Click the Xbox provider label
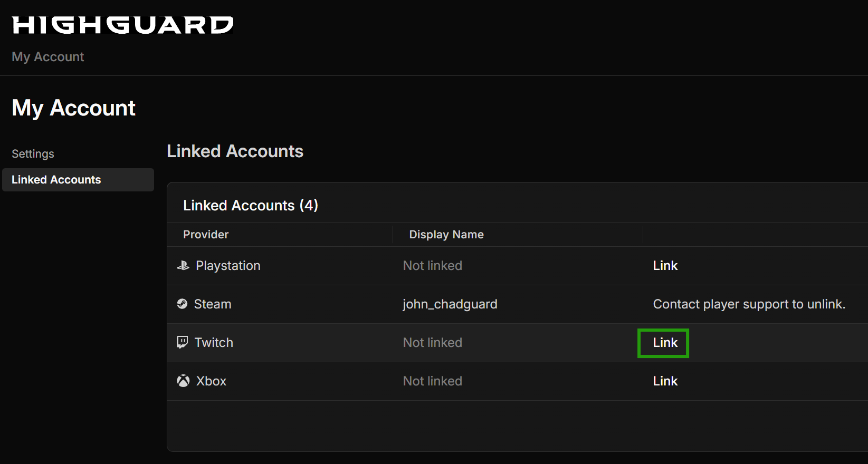868x464 pixels. point(211,381)
